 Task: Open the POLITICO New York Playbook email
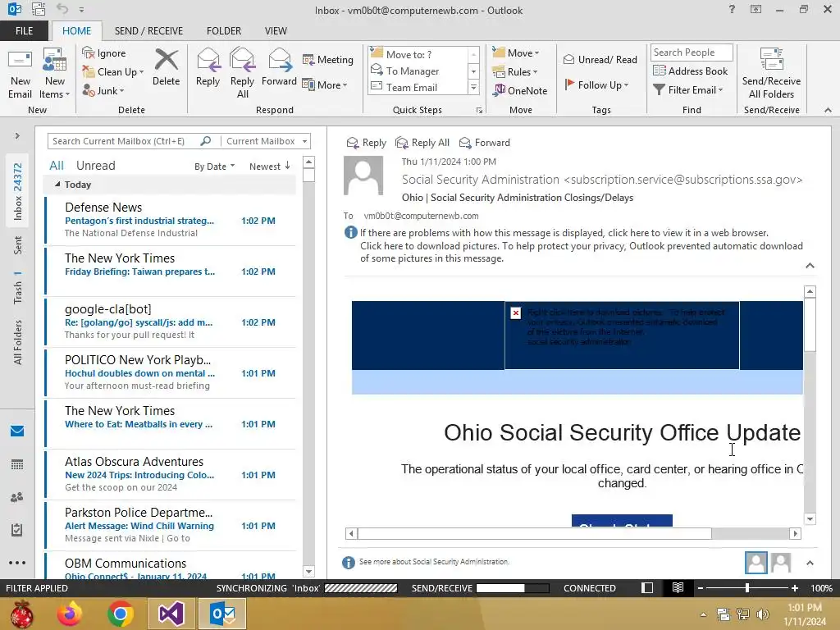click(x=171, y=373)
